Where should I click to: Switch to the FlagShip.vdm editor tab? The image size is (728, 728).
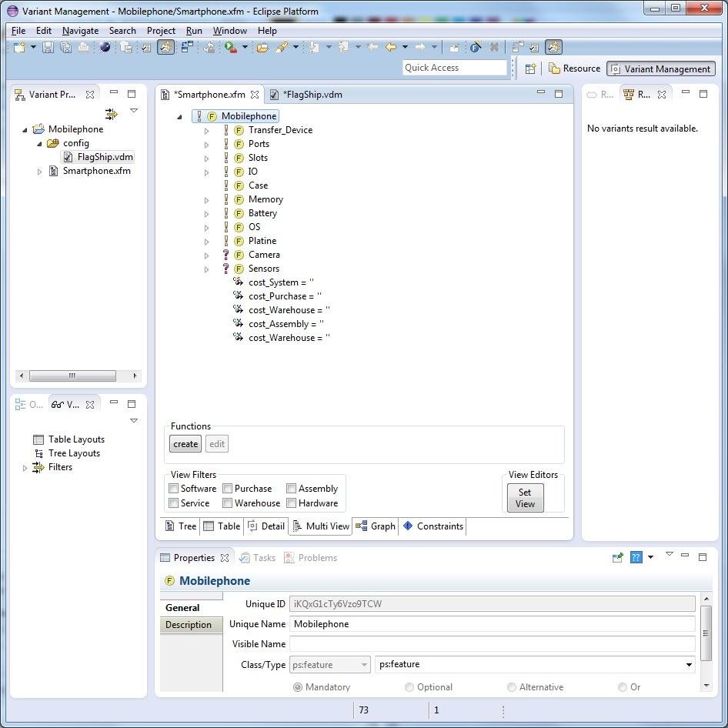pyautogui.click(x=306, y=94)
